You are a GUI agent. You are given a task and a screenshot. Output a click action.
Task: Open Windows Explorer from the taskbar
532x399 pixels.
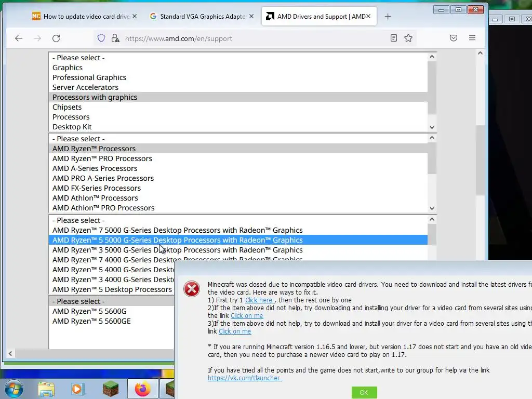(x=46, y=389)
